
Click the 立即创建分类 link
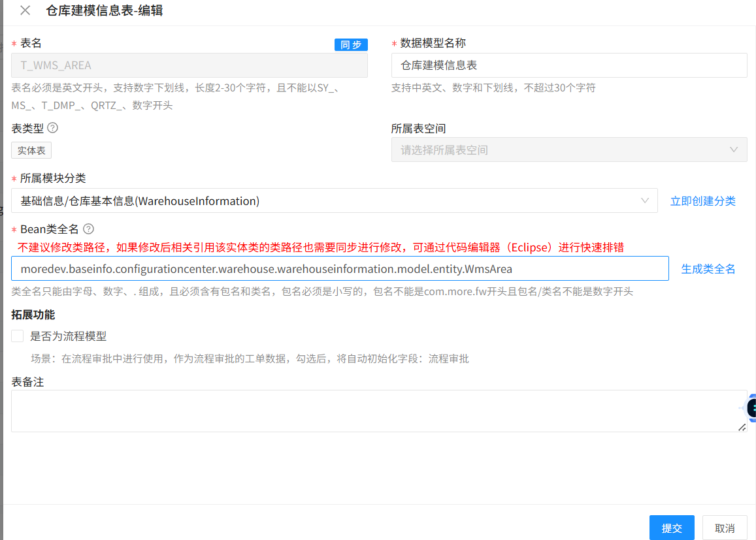click(703, 200)
